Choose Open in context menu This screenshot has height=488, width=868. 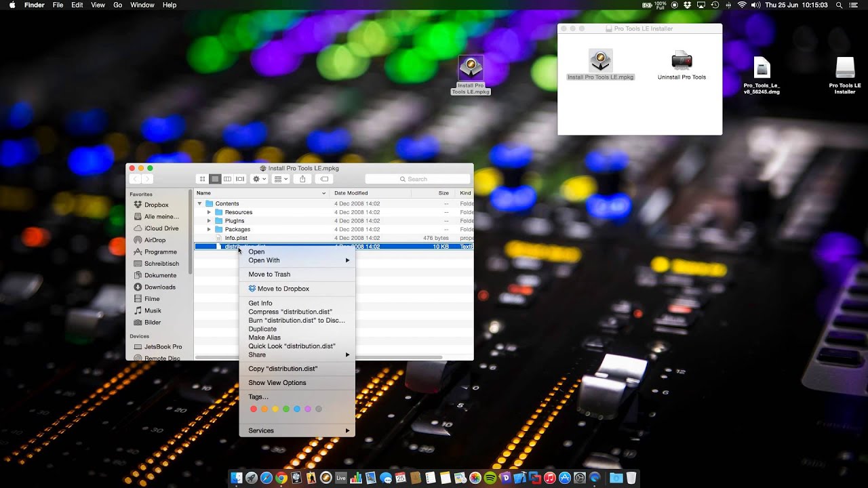coord(297,251)
